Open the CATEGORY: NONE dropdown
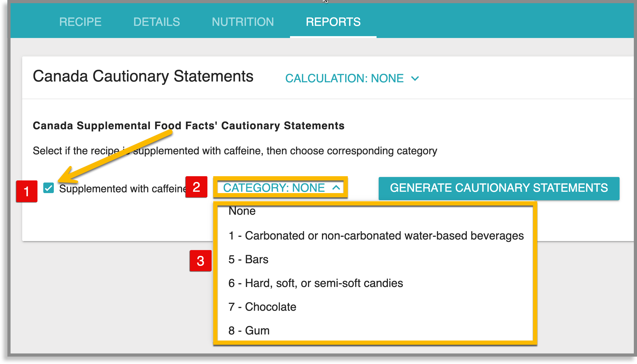This screenshot has height=364, width=637. (274, 188)
